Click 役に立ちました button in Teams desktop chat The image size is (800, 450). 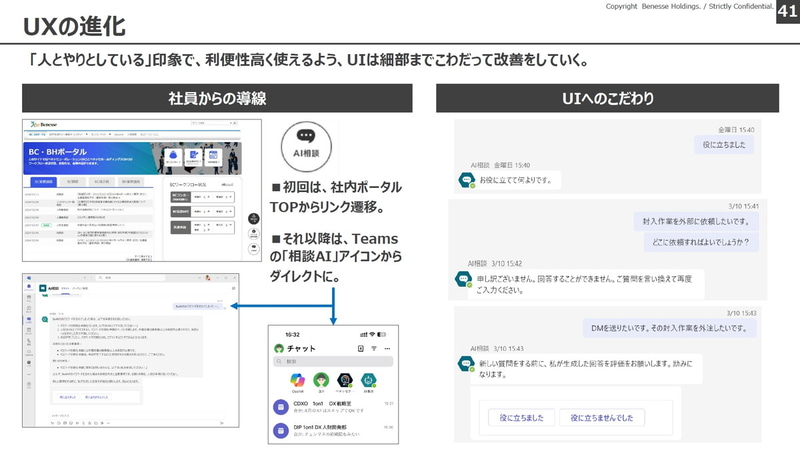tap(67, 397)
